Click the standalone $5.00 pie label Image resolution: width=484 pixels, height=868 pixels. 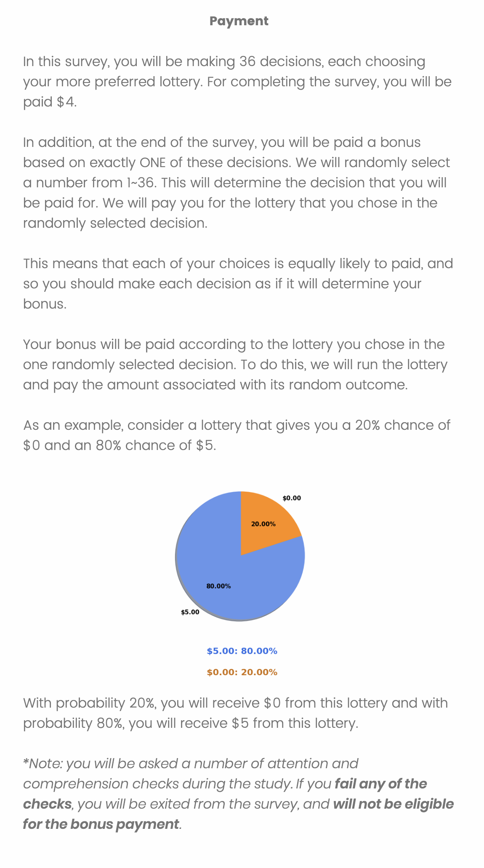point(190,612)
